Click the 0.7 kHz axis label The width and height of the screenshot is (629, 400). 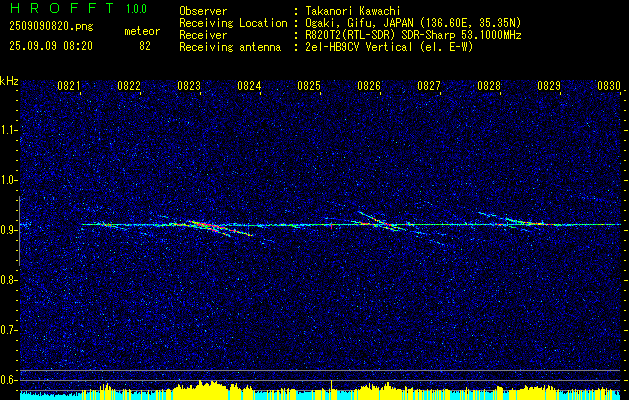pos(9,330)
